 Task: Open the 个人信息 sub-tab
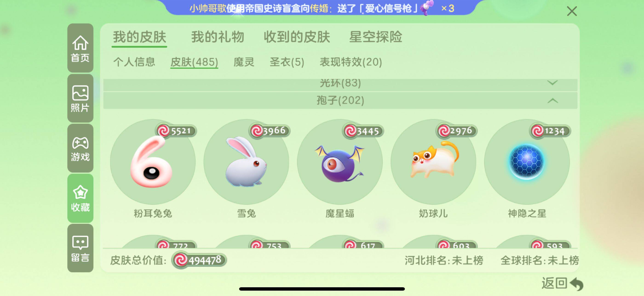pyautogui.click(x=134, y=62)
